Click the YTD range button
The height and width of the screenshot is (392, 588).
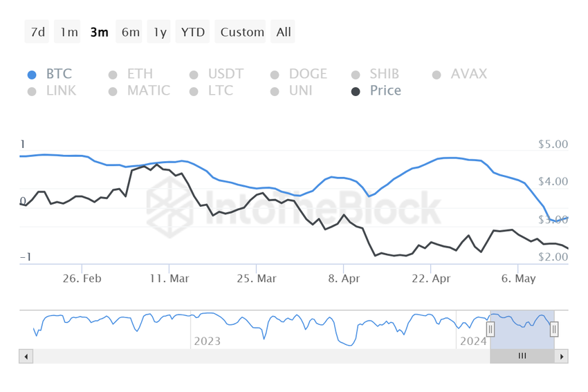tap(193, 32)
